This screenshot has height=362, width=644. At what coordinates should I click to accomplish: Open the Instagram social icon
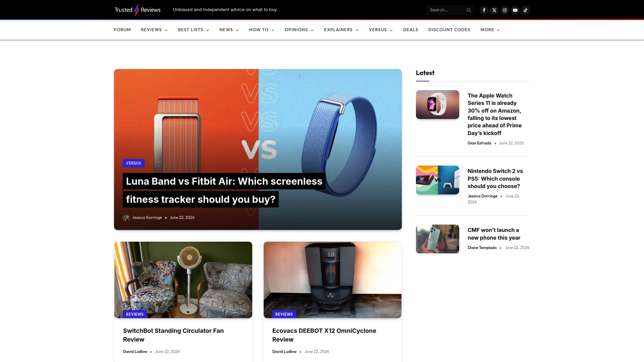click(x=504, y=10)
